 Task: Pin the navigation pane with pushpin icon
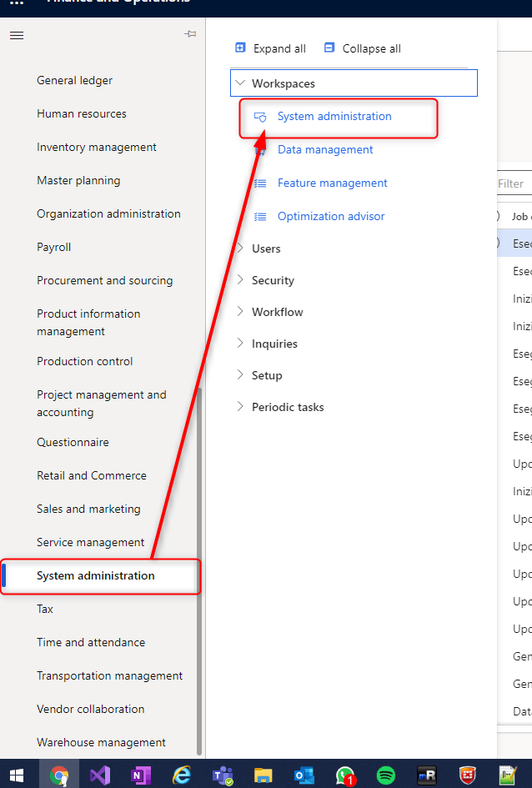(190, 34)
